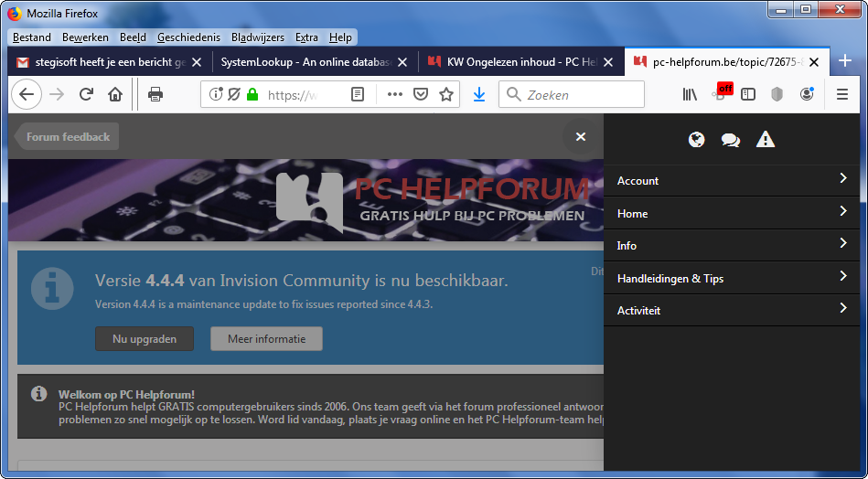
Task: Click the extension icon with red off badge
Action: pyautogui.click(x=722, y=93)
